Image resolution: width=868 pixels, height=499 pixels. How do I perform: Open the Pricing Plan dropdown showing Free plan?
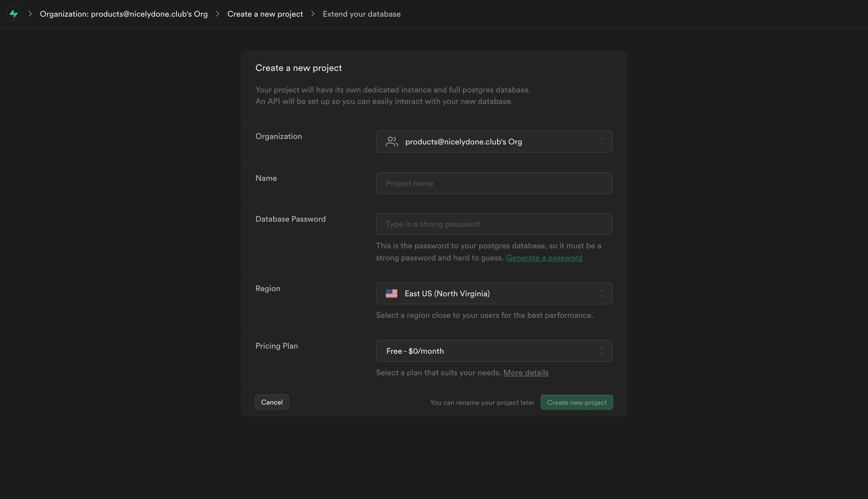(x=494, y=351)
